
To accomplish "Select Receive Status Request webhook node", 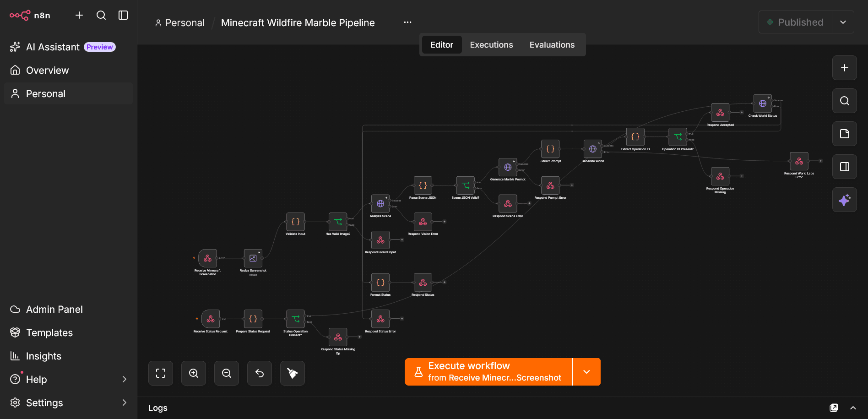I will pos(211,319).
